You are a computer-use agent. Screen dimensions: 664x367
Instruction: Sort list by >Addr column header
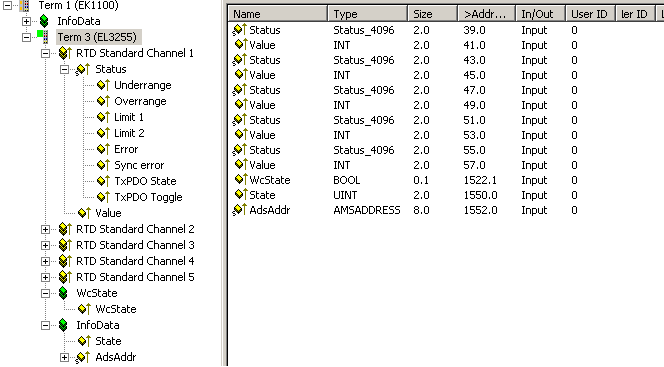pyautogui.click(x=487, y=14)
